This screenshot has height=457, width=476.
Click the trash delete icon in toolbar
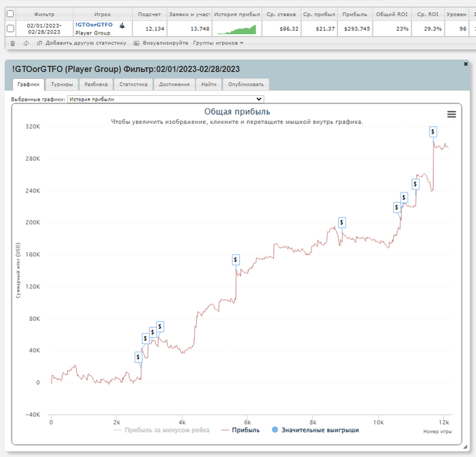(13, 44)
